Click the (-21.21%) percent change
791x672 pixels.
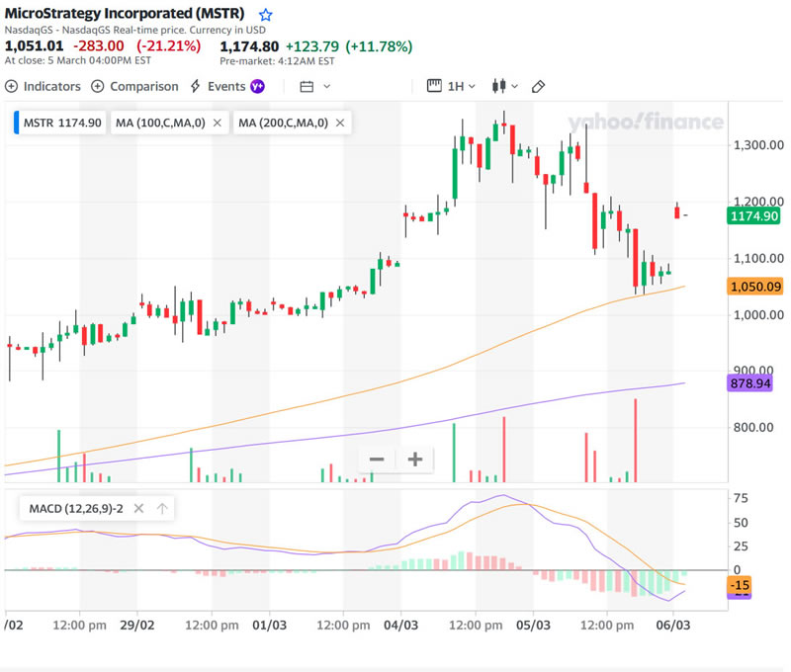169,45
